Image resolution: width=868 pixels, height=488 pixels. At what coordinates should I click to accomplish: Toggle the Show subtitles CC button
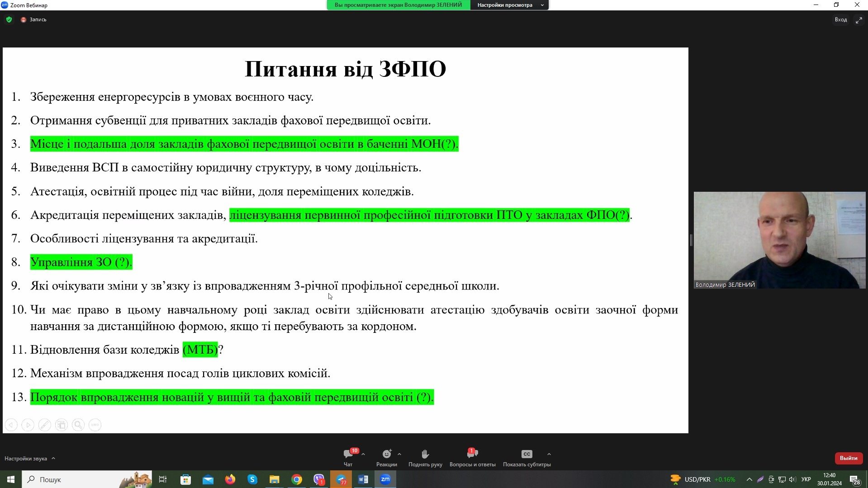click(x=526, y=457)
